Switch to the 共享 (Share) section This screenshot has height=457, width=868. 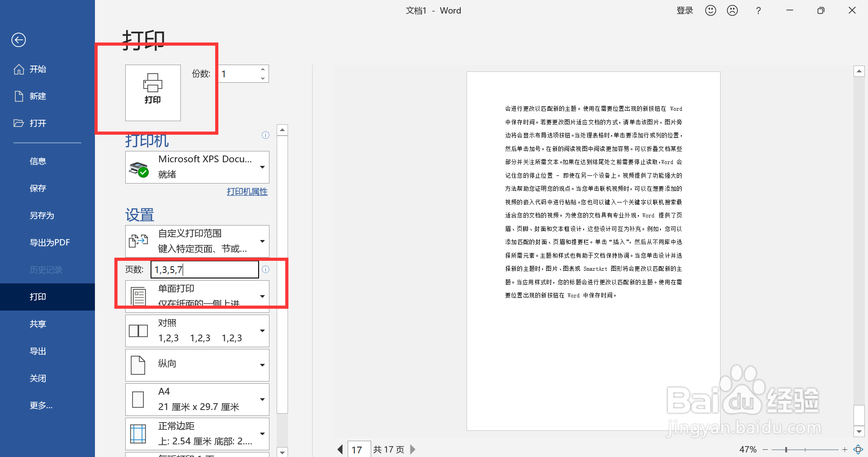point(38,324)
